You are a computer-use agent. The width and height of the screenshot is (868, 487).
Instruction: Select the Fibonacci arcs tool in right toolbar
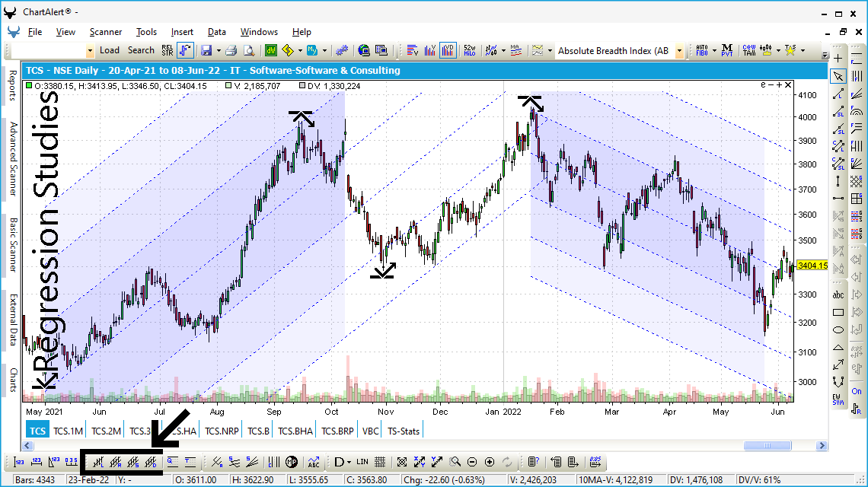857,111
